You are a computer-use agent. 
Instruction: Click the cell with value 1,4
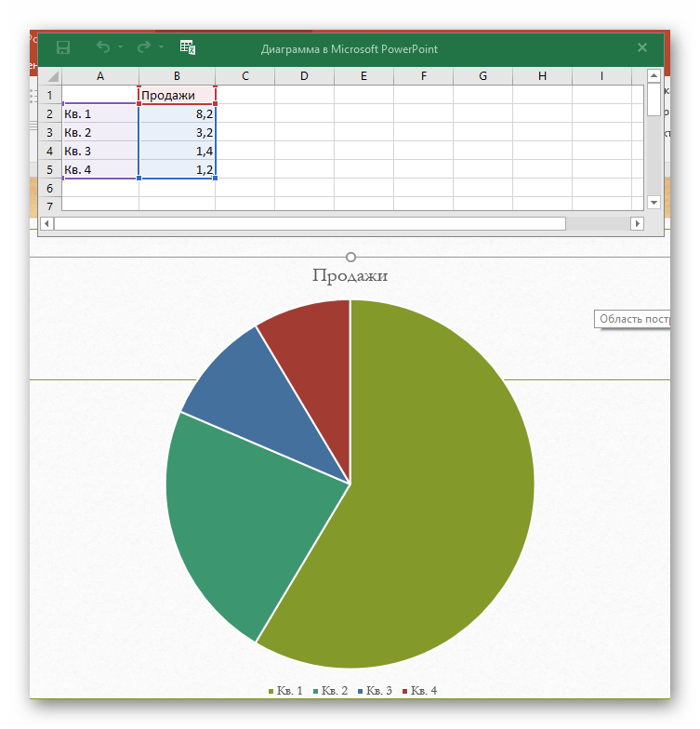point(177,151)
